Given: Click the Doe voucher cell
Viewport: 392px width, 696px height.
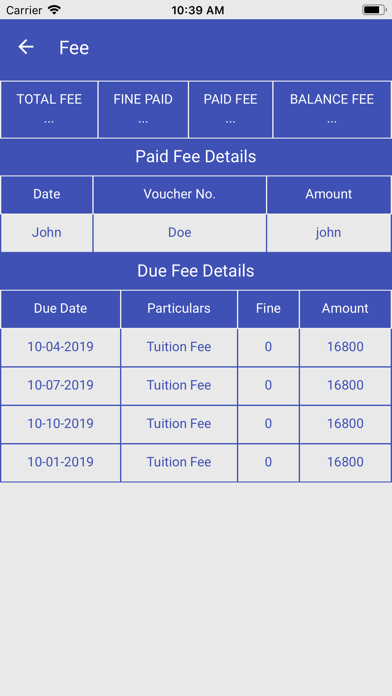Looking at the screenshot, I should click(179, 233).
